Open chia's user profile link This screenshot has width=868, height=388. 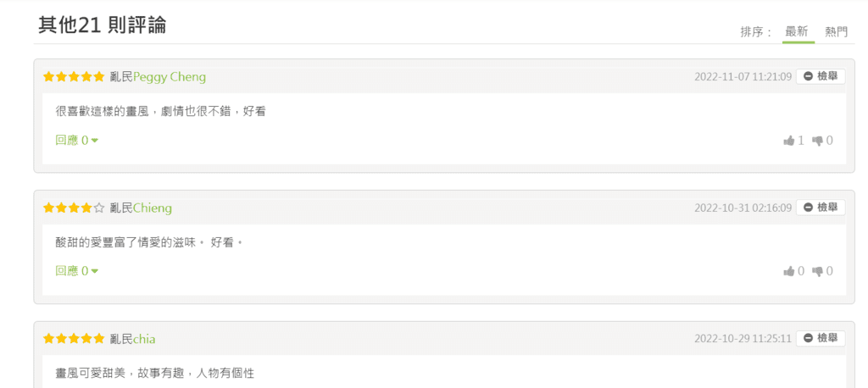coord(144,339)
